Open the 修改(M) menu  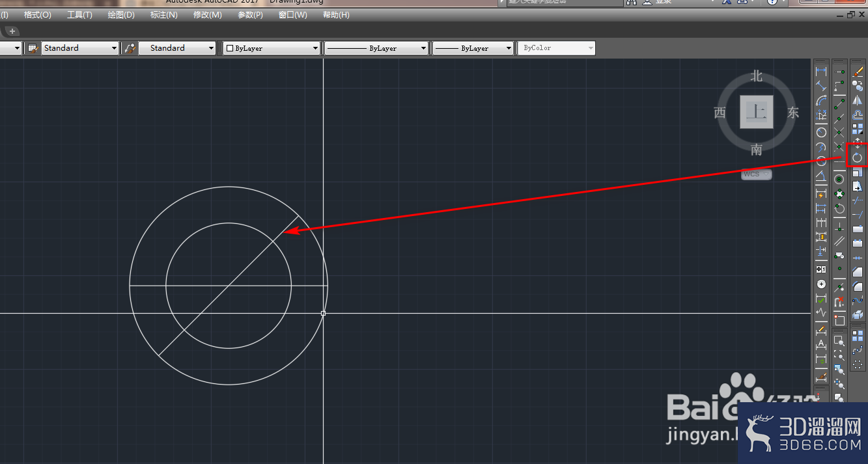point(207,14)
